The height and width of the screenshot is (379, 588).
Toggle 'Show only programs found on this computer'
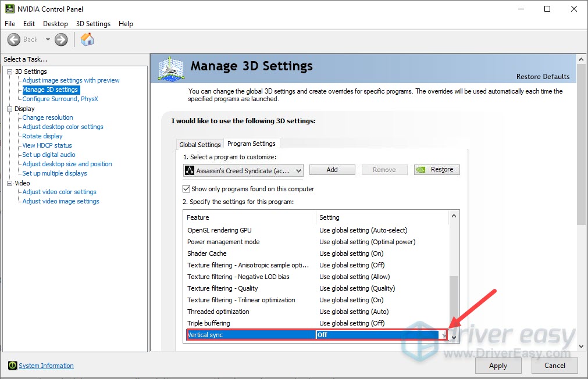point(186,188)
